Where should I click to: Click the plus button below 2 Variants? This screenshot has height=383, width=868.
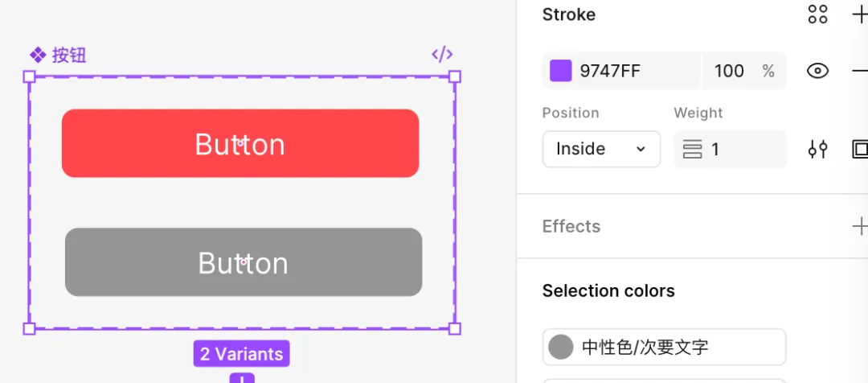[242, 378]
